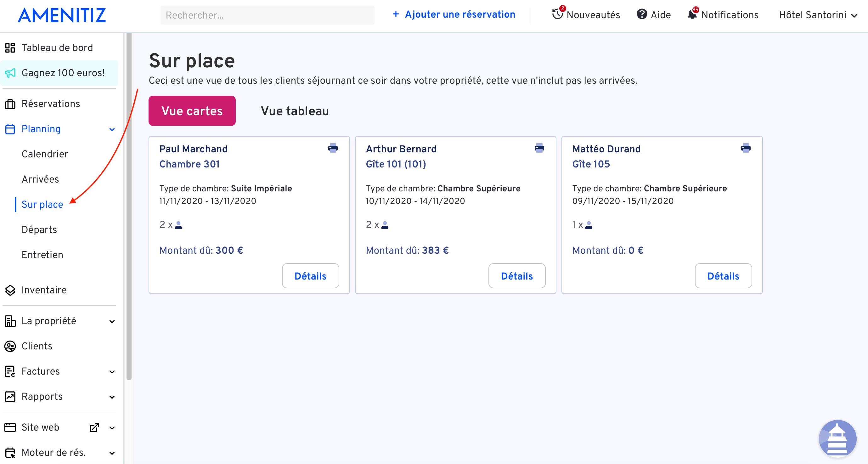Click the Inventaire layers icon
This screenshot has width=868, height=464.
click(10, 290)
